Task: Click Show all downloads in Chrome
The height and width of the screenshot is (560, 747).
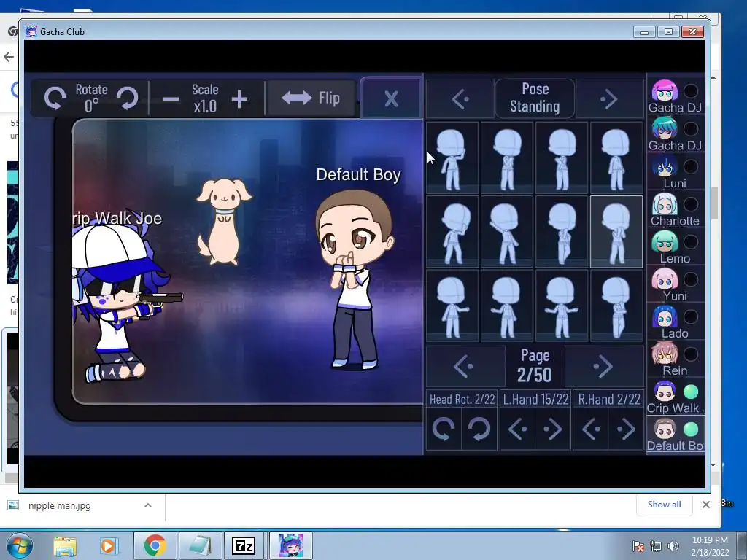Action: [x=664, y=505]
